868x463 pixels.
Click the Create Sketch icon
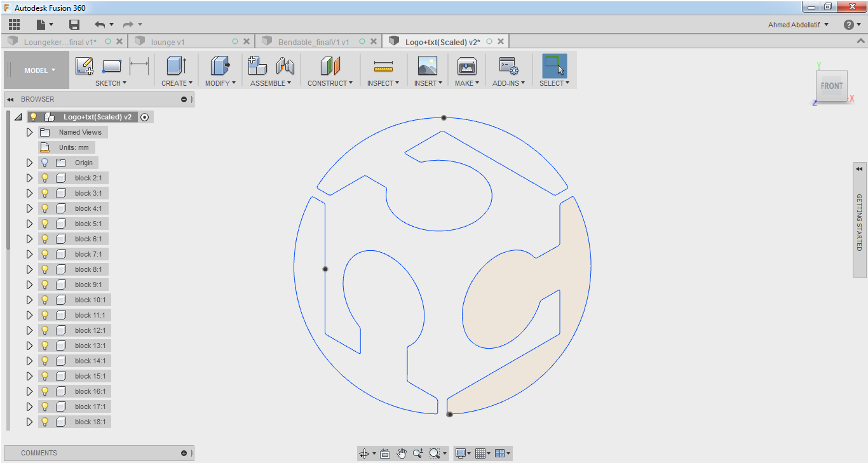[x=85, y=66]
